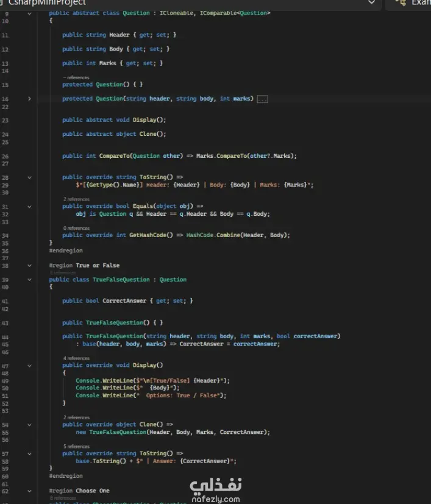Click 'new TrueFalseQuestion' on line 55

pyautogui.click(x=111, y=432)
